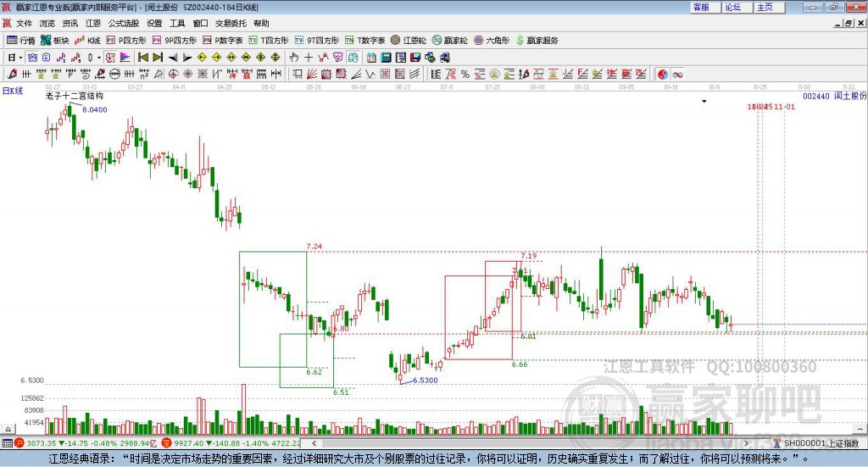This screenshot has width=868, height=467.
Task: Open the calendar icon in toolbar
Action: tap(371, 58)
